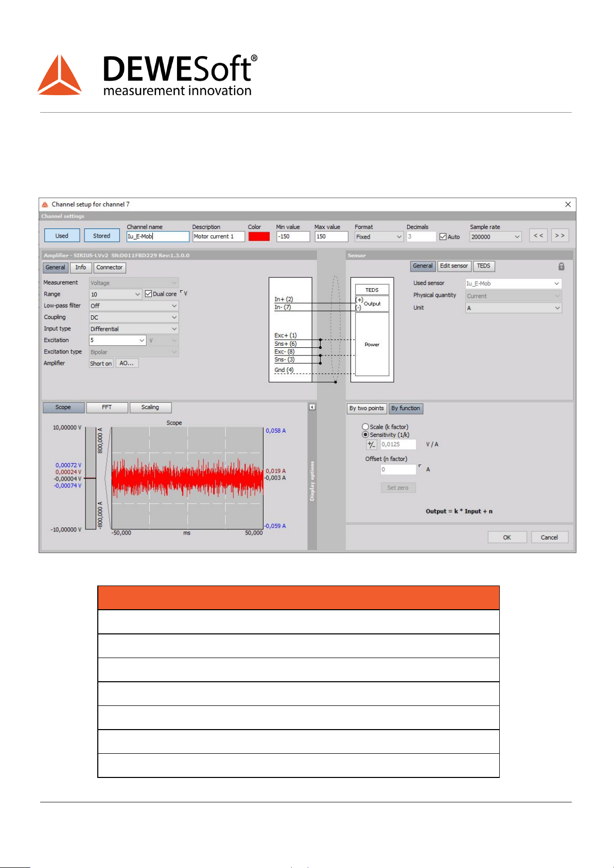This screenshot has width=614, height=868.
Task: Click the red channel Color swatch
Action: (259, 237)
